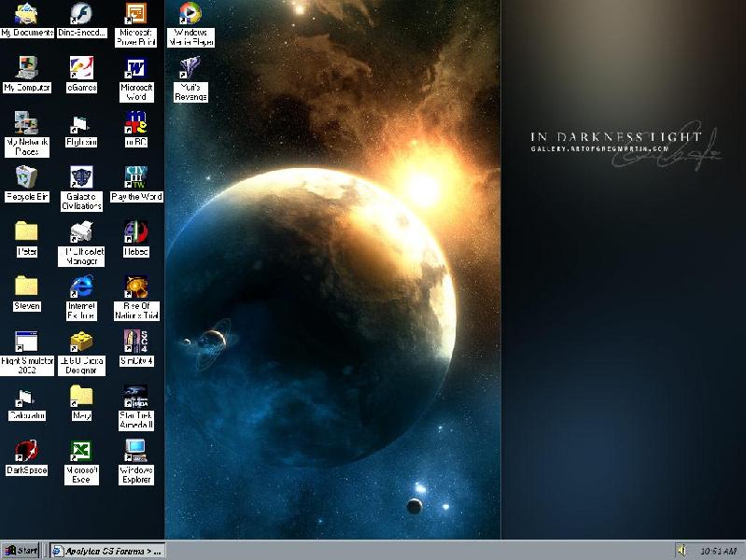Viewport: 746px width, 560px height.
Task: Open the Microsoft Word desktop shortcut
Action: coord(136,70)
